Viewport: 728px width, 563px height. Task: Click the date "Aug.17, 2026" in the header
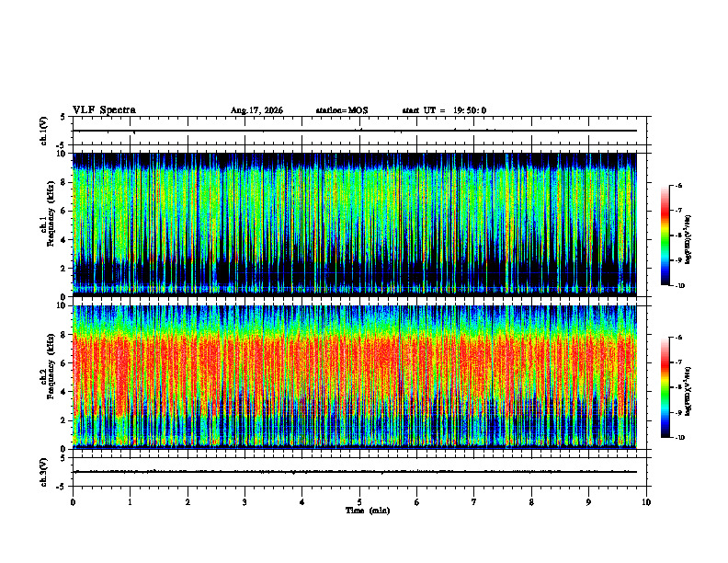256,110
